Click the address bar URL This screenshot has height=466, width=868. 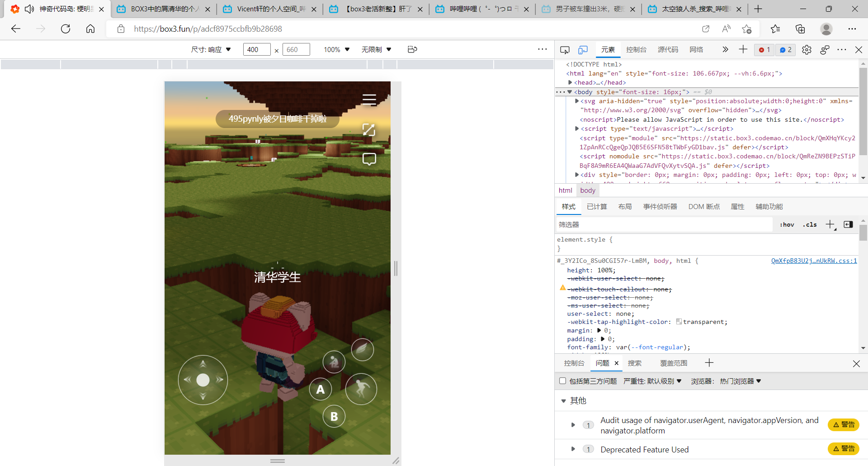click(208, 29)
